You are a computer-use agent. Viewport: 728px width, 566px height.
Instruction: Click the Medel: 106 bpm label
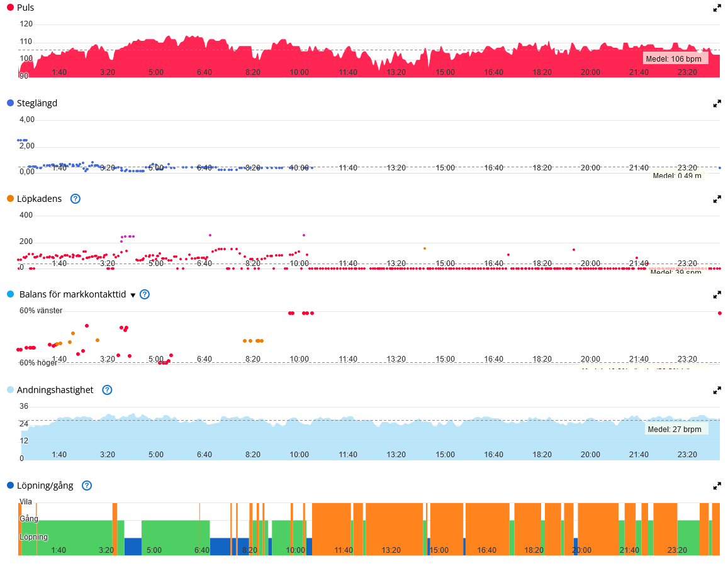[675, 59]
